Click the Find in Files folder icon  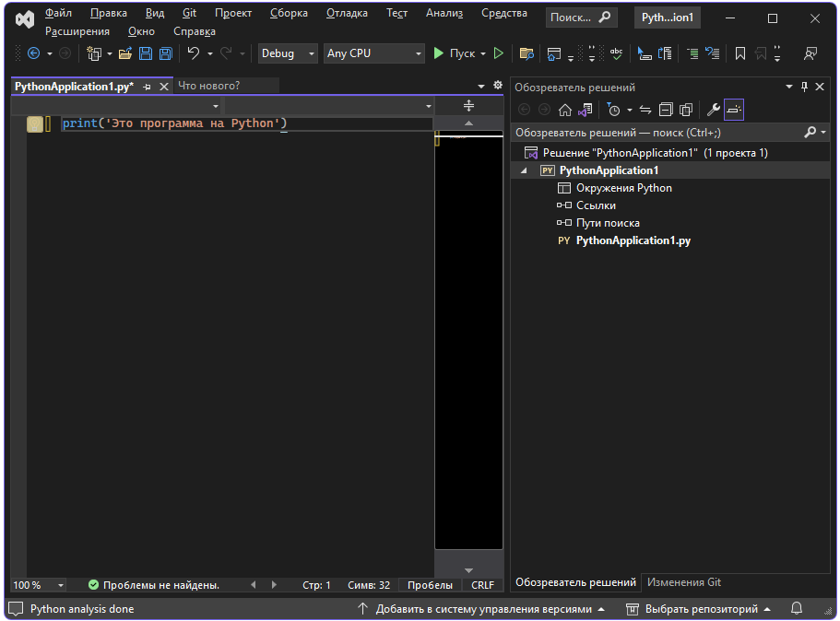(x=526, y=53)
